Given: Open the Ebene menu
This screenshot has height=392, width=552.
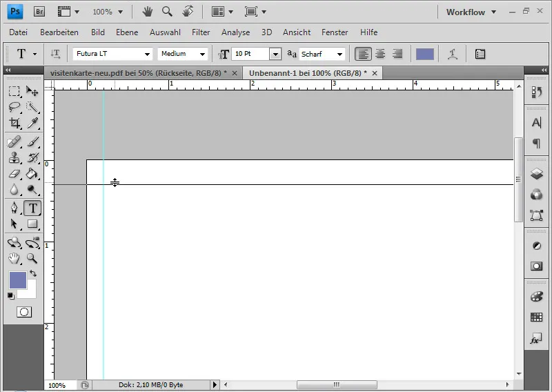Looking at the screenshot, I should [127, 32].
